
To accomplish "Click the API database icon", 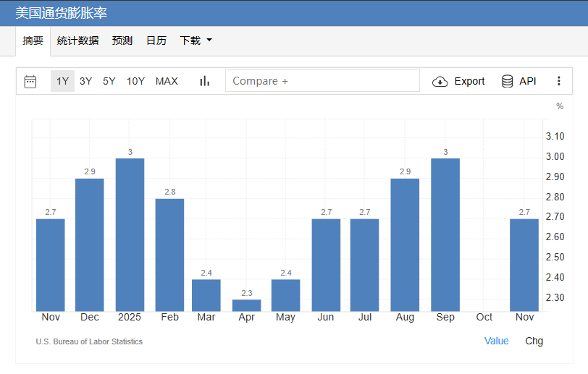I will [x=508, y=81].
